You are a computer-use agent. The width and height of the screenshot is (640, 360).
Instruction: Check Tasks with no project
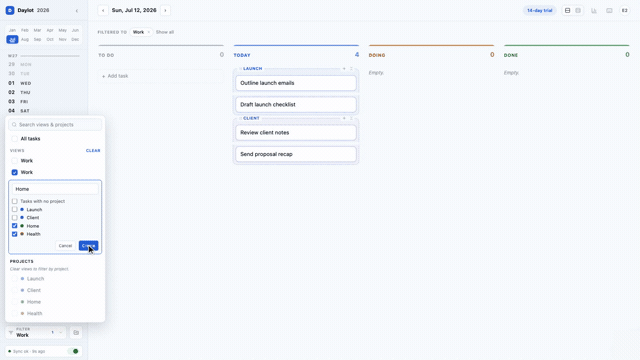click(15, 201)
